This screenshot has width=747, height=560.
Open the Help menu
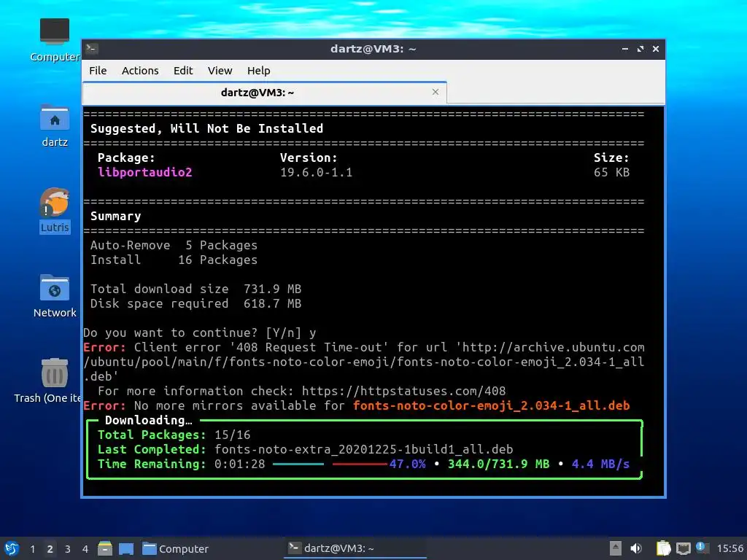coord(259,71)
